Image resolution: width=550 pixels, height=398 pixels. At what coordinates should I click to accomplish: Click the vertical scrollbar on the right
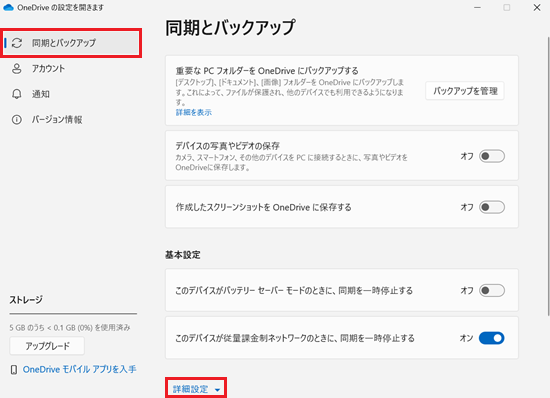click(548, 175)
